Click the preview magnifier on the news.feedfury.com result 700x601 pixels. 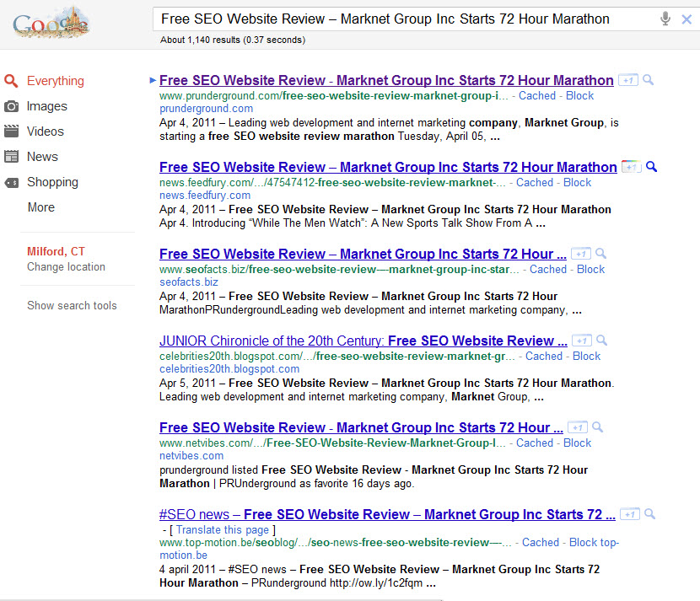652,167
